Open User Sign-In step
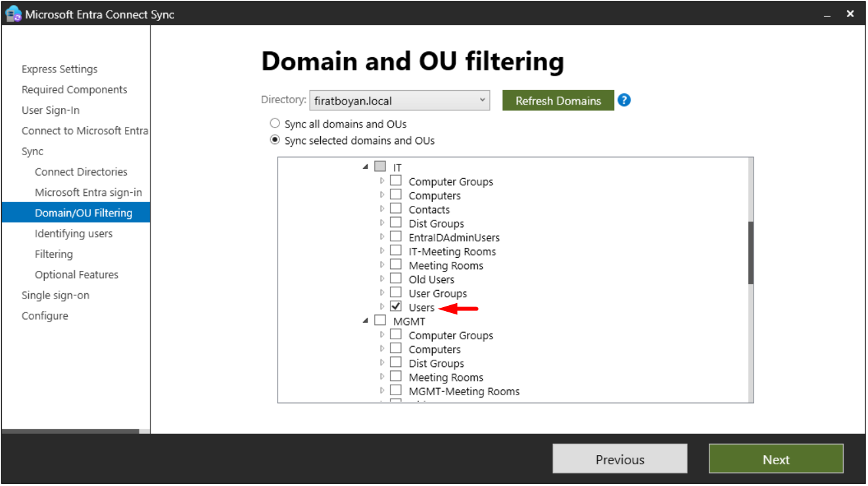The height and width of the screenshot is (486, 868). (51, 110)
